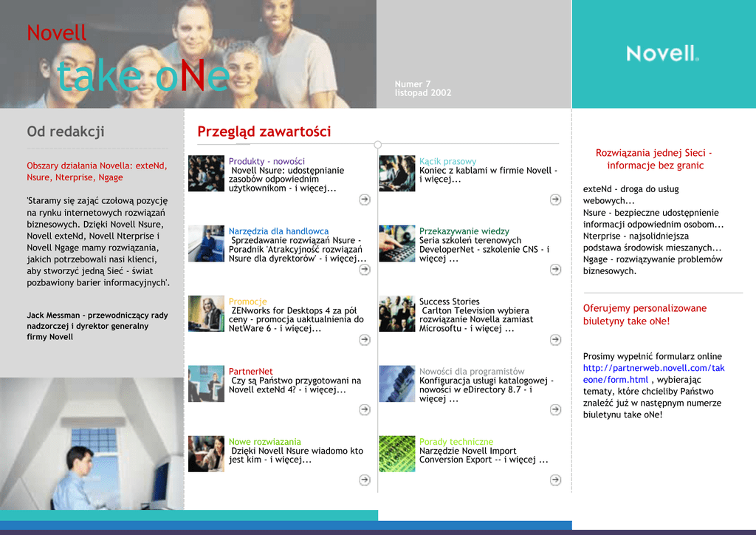Open the Kącik prasowy heading link
This screenshot has width=756, height=535.
point(447,161)
